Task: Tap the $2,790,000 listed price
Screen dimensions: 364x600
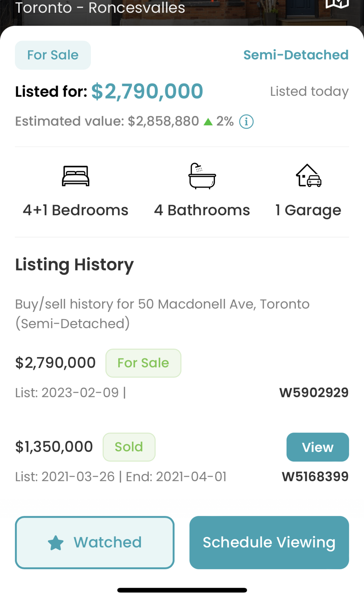Action: (147, 91)
